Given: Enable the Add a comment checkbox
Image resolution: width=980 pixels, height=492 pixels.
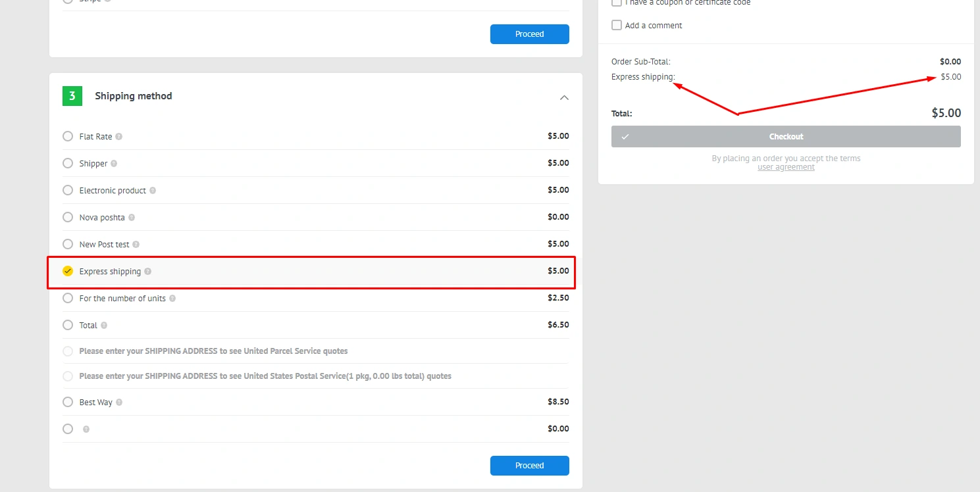Looking at the screenshot, I should click(x=617, y=25).
